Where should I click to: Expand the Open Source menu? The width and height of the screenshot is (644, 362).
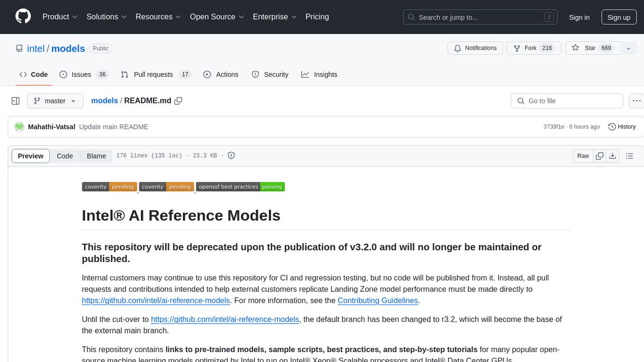[217, 17]
